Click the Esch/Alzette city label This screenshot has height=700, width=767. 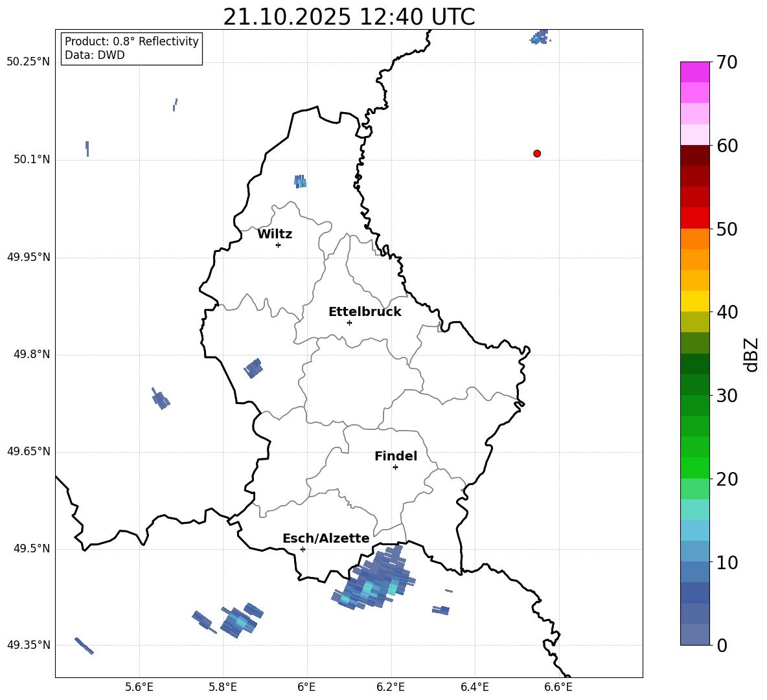click(x=326, y=538)
